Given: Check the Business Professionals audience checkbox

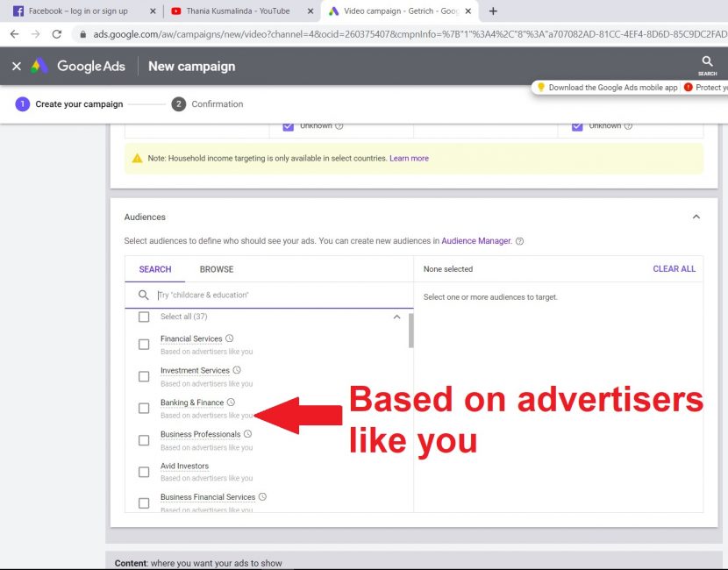Looking at the screenshot, I should [143, 438].
